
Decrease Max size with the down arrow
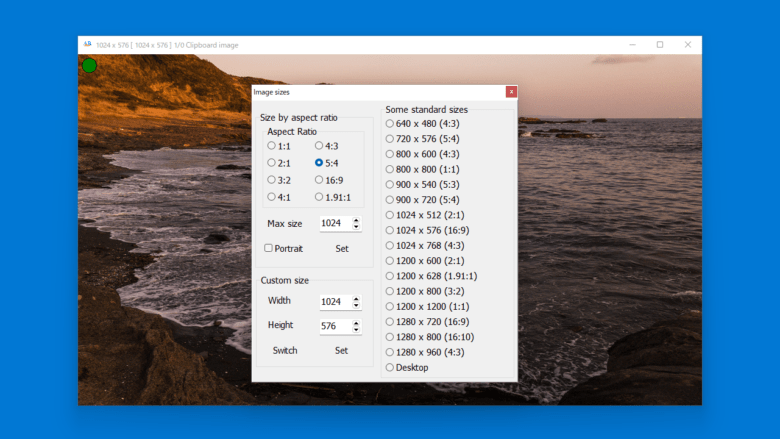(356, 227)
